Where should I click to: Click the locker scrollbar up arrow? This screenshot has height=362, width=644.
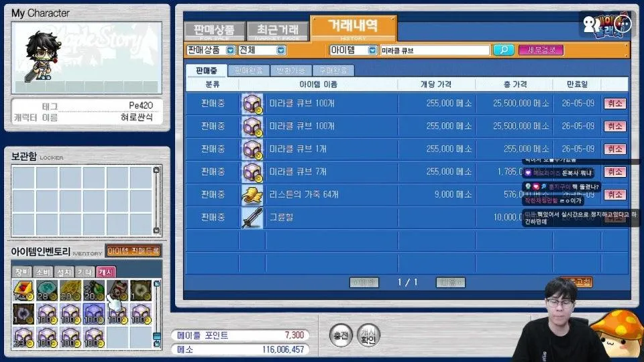[x=156, y=170]
